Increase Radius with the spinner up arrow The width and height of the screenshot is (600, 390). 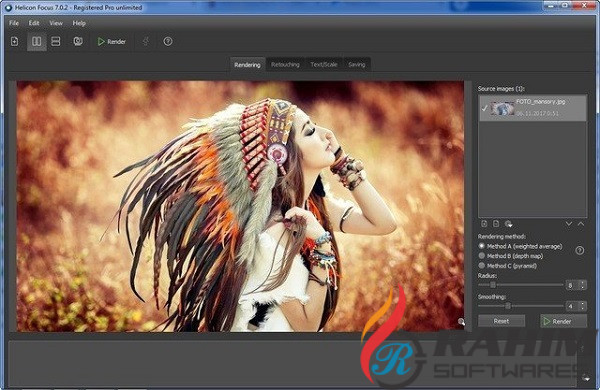point(583,283)
